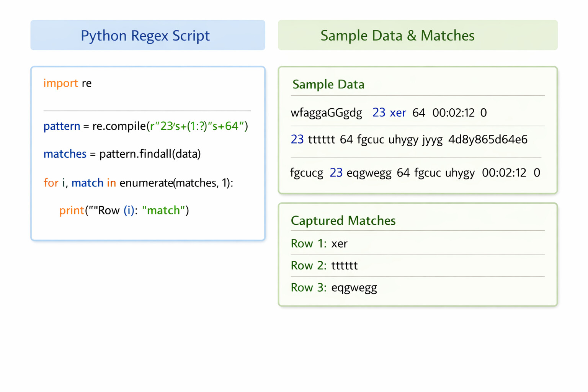588x392 pixels.
Task: Click the for keyword in loop
Action: pos(51,183)
